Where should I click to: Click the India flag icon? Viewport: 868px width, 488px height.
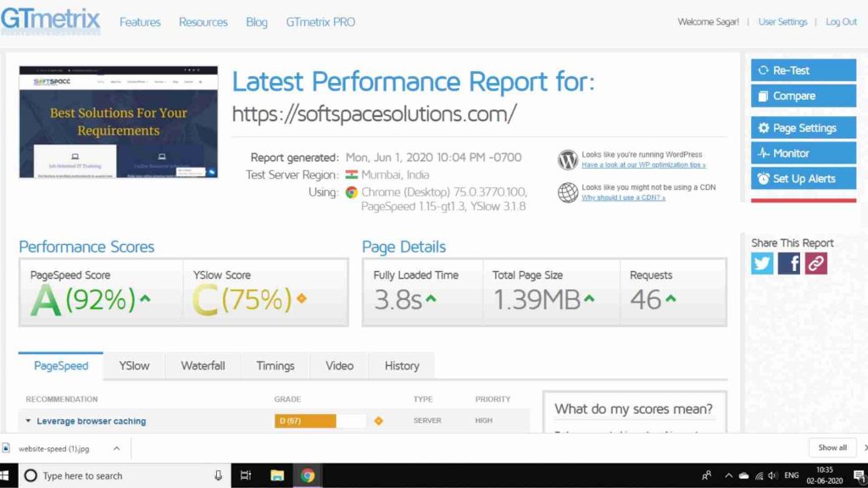tap(352, 175)
